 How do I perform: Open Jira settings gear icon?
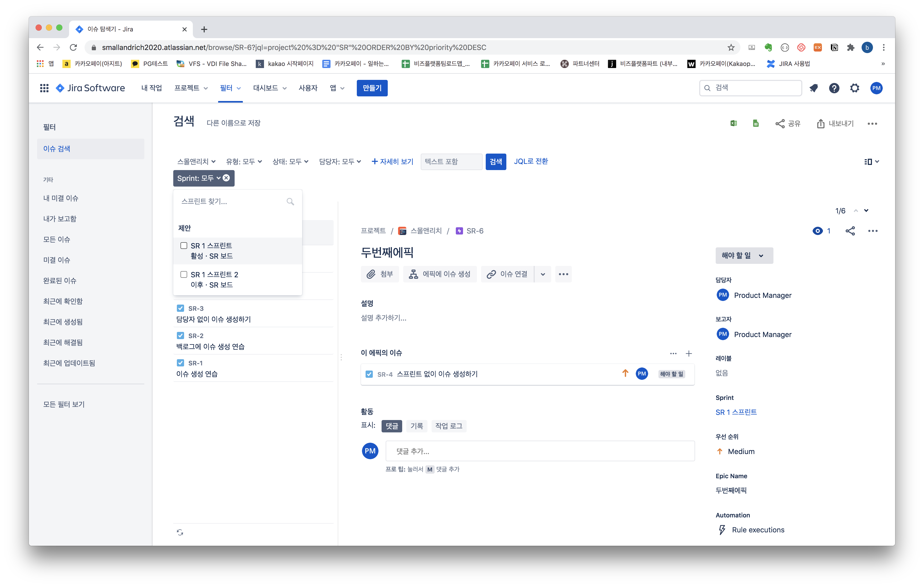(855, 88)
